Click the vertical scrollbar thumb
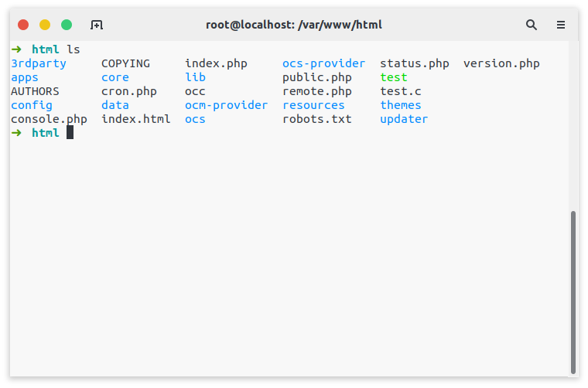The width and height of the screenshot is (588, 388). point(573,292)
